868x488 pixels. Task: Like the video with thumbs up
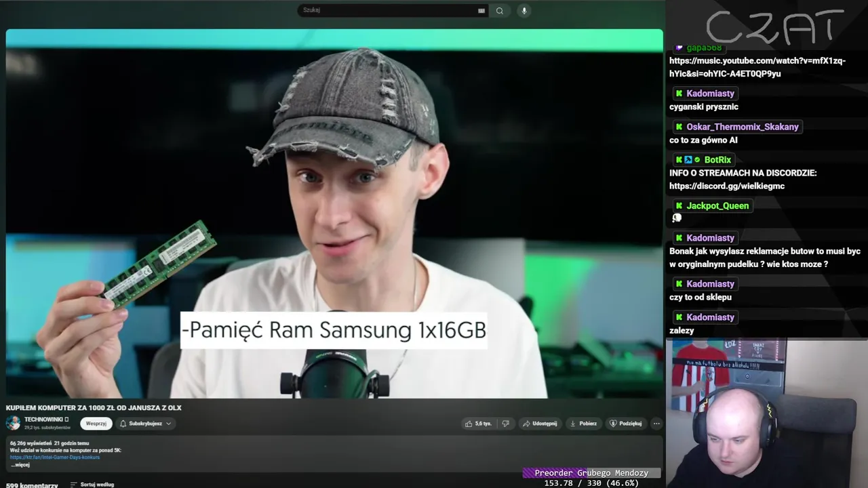coord(478,424)
